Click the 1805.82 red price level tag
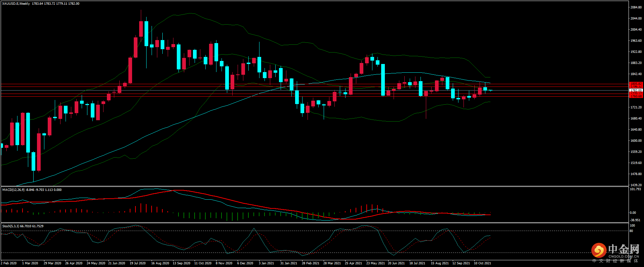The image size is (644, 267). pyautogui.click(x=636, y=84)
